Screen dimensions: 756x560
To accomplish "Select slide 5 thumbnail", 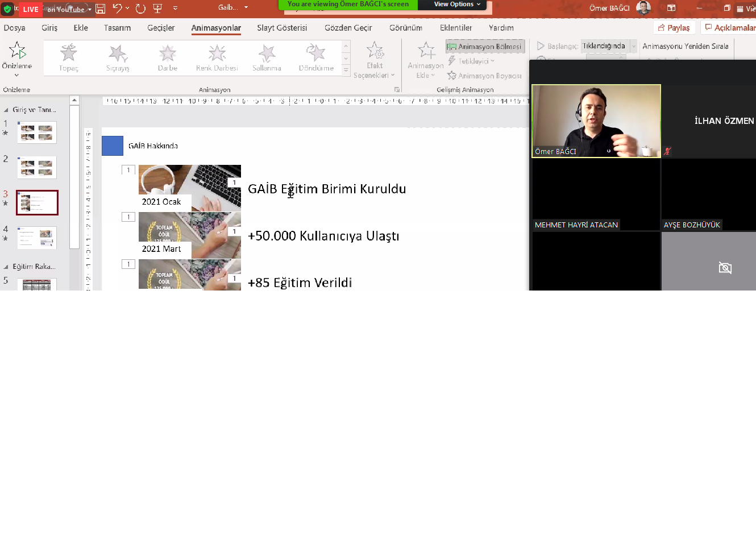I will point(37,285).
